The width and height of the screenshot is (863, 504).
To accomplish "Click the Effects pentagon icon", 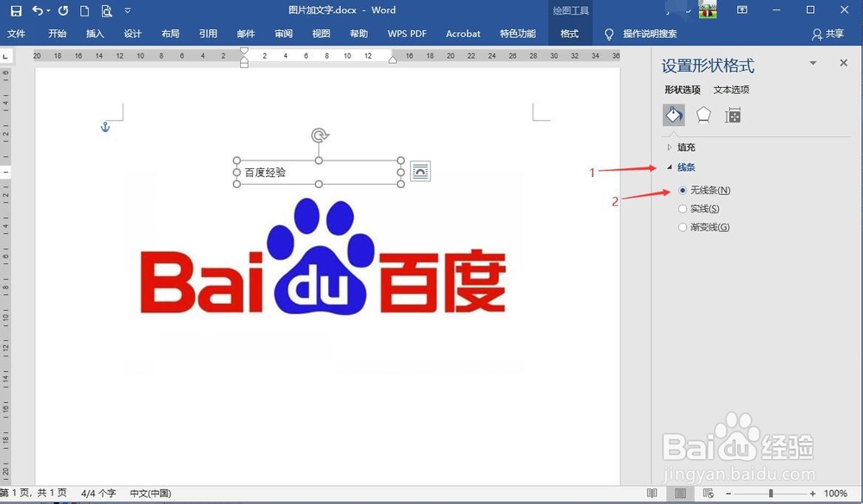I will [703, 115].
